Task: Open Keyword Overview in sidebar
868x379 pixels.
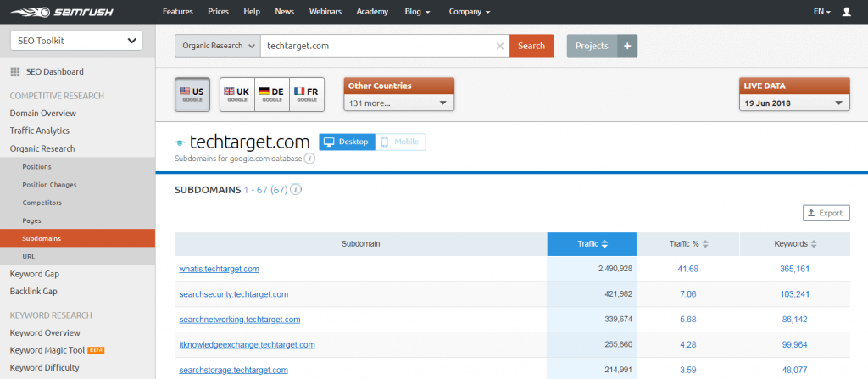Action: pyautogui.click(x=45, y=332)
